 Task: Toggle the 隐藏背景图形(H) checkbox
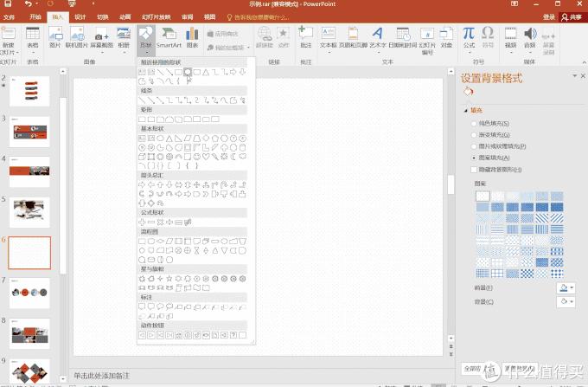474,170
